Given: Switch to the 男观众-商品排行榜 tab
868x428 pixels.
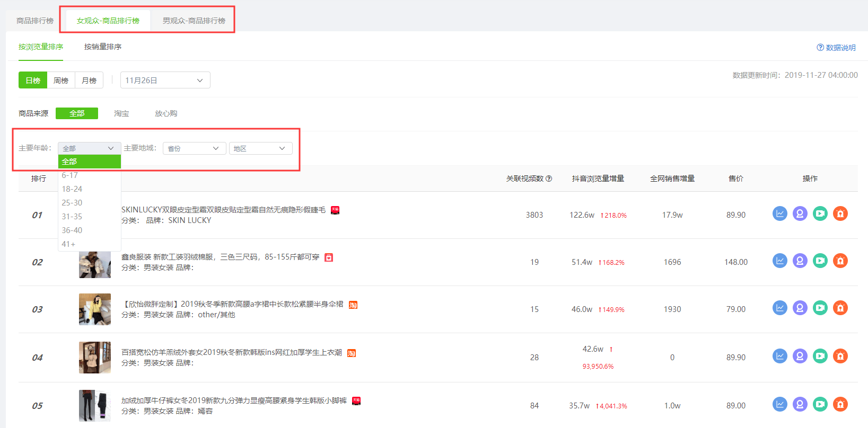Looking at the screenshot, I should point(194,21).
